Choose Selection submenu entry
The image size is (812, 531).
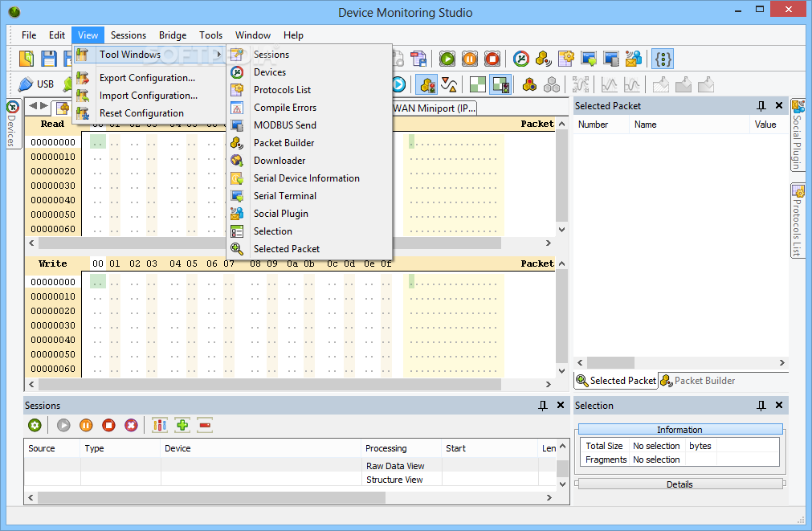[309, 231]
